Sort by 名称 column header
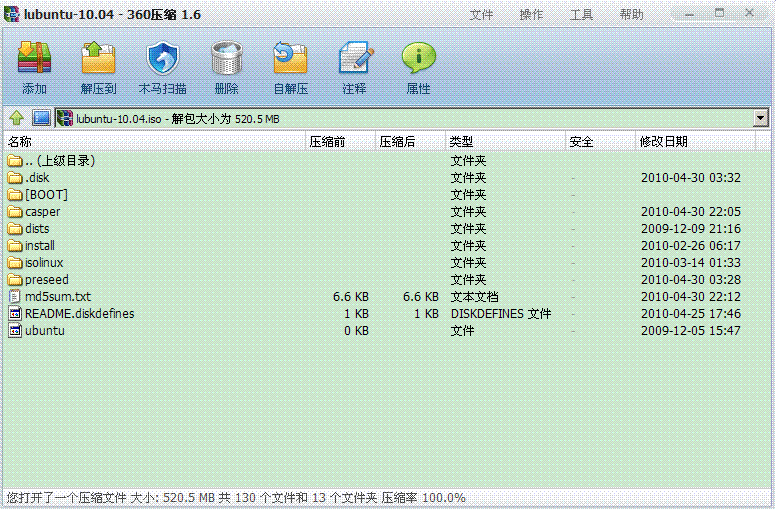This screenshot has width=776, height=509. click(x=155, y=142)
